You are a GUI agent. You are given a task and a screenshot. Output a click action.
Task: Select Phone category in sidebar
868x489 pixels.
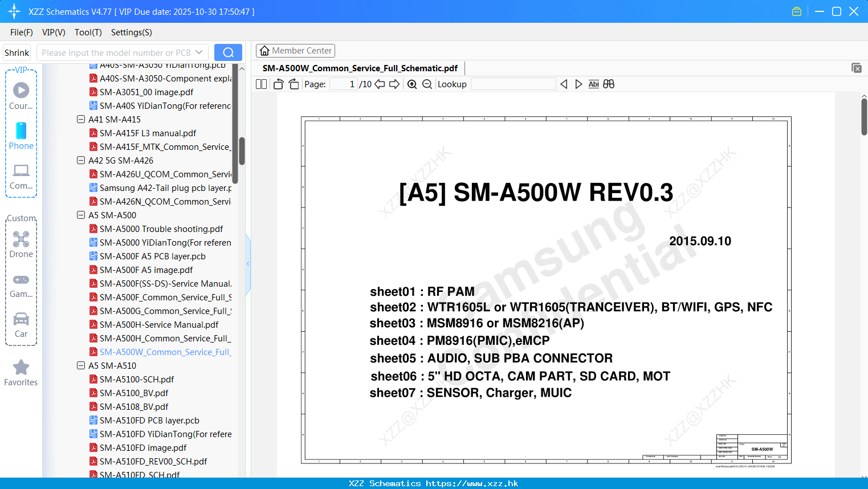coord(21,136)
